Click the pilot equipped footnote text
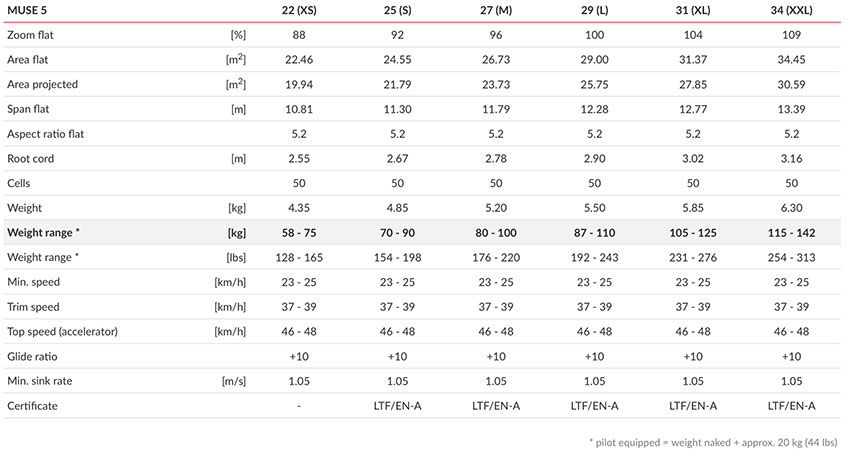Viewport: 850px width, 457px height. [713, 442]
